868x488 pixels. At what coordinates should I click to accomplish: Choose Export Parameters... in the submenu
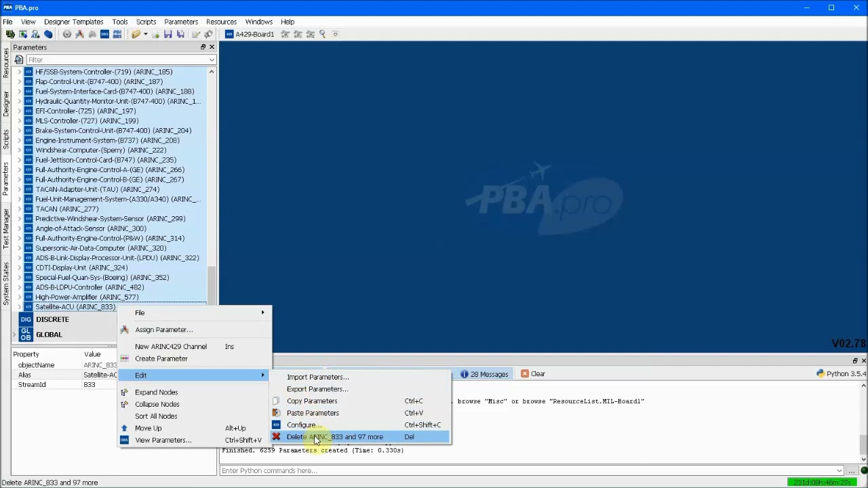coord(360,389)
